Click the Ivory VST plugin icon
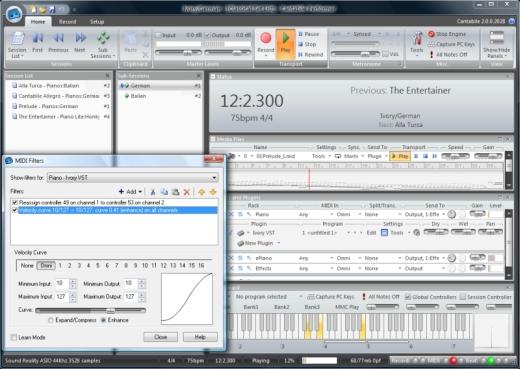 tap(241, 233)
